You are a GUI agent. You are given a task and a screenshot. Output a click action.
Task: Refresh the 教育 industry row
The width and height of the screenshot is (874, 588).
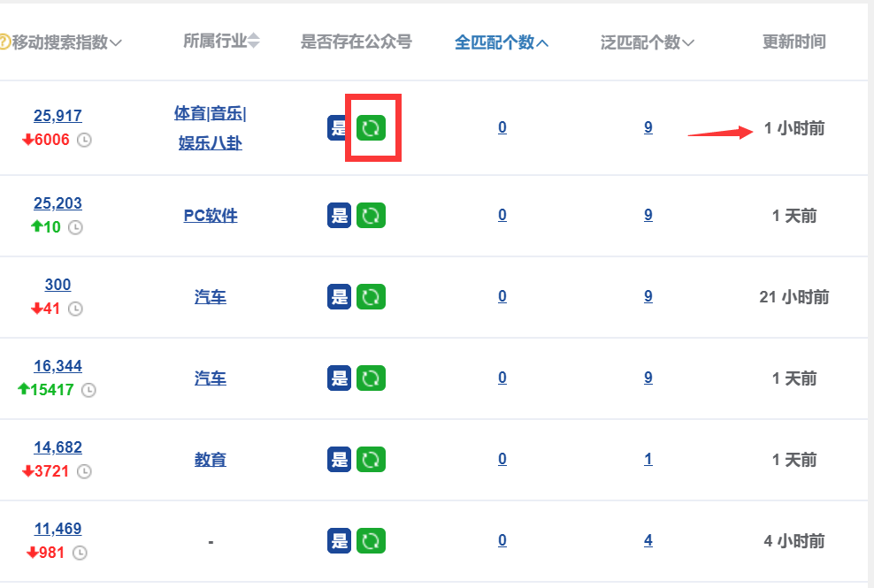click(371, 459)
